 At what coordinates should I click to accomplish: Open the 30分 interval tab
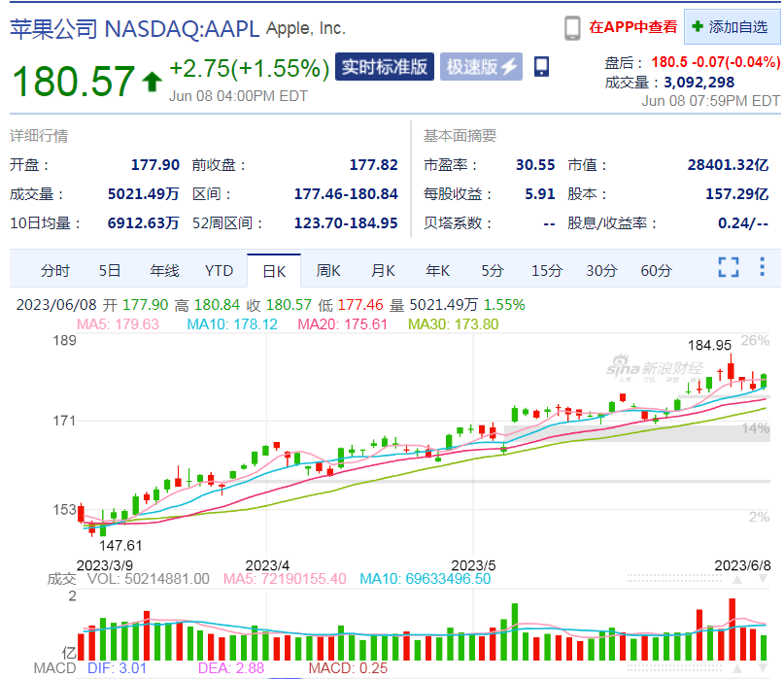601,270
